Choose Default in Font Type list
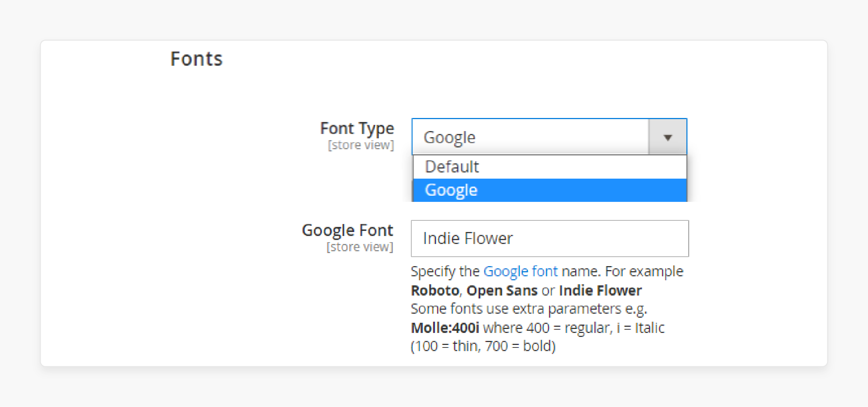 pos(550,167)
